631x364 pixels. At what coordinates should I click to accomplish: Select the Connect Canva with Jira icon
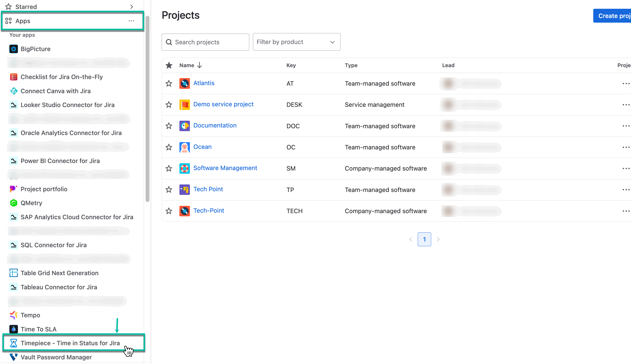14,91
